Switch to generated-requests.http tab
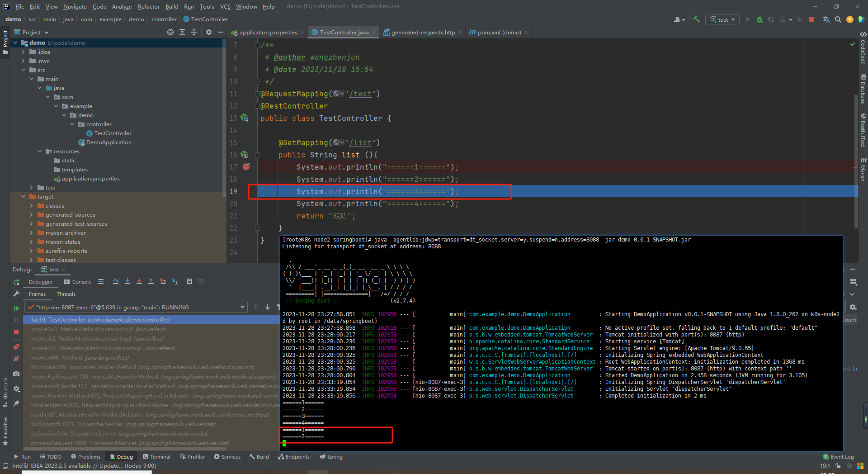868x474 pixels. pos(423,32)
